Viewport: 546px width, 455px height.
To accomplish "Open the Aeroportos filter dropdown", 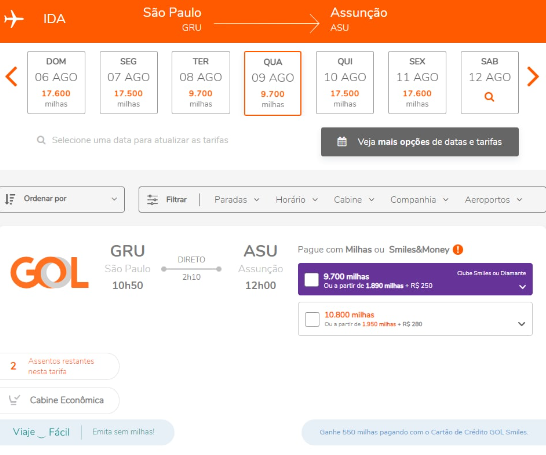I will click(493, 200).
